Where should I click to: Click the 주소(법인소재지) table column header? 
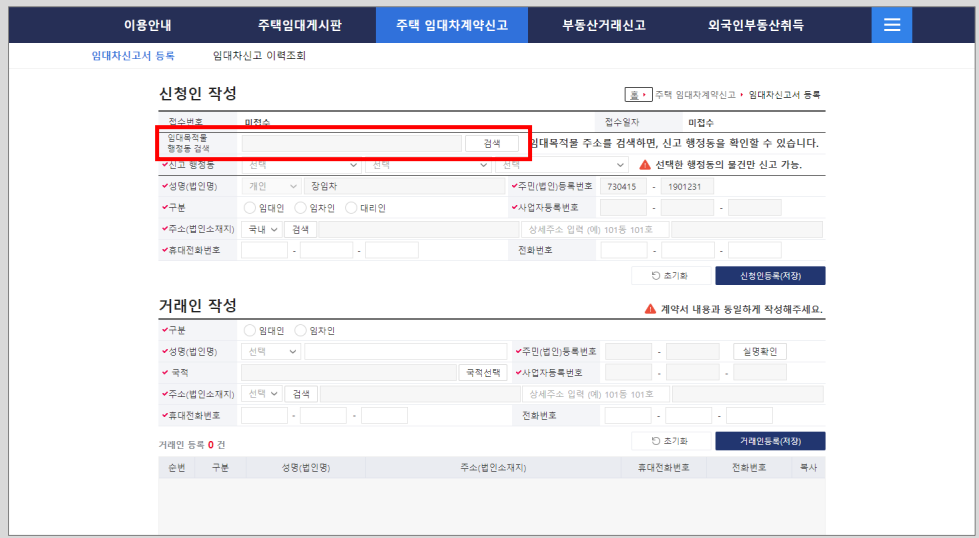coord(493,467)
